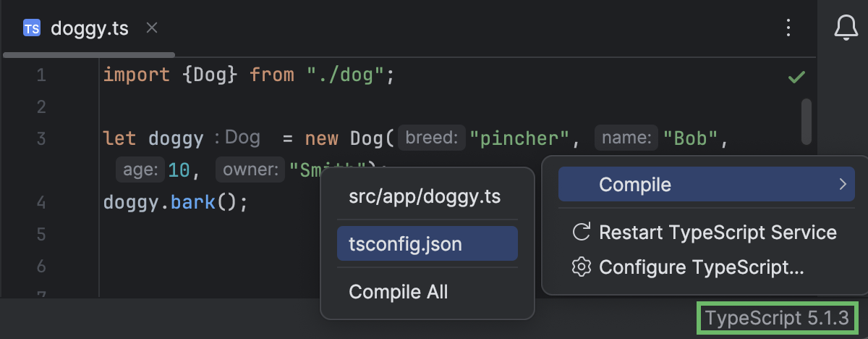Viewport: 868px width, 339px height.
Task: Switch to the doggy.ts tab
Action: click(x=89, y=28)
